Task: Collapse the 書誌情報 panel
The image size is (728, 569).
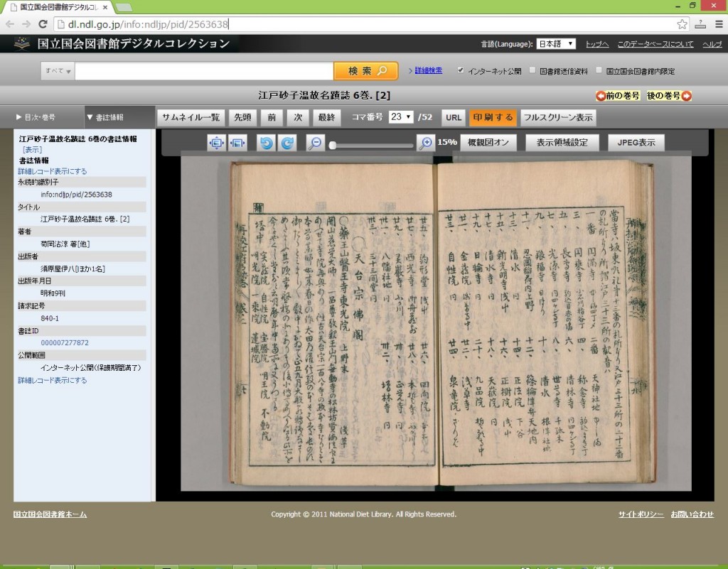Action: (105, 117)
